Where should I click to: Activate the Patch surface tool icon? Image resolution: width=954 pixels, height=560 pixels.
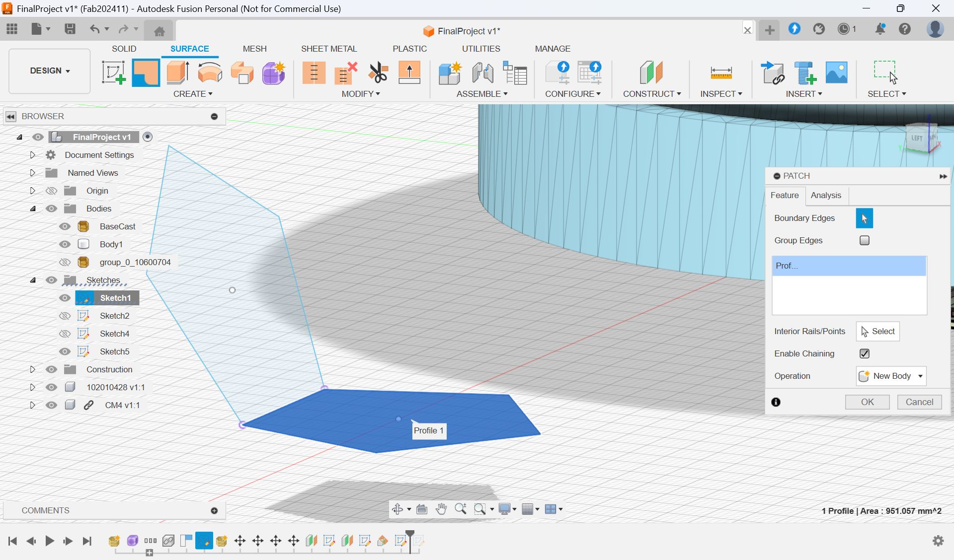[146, 73]
